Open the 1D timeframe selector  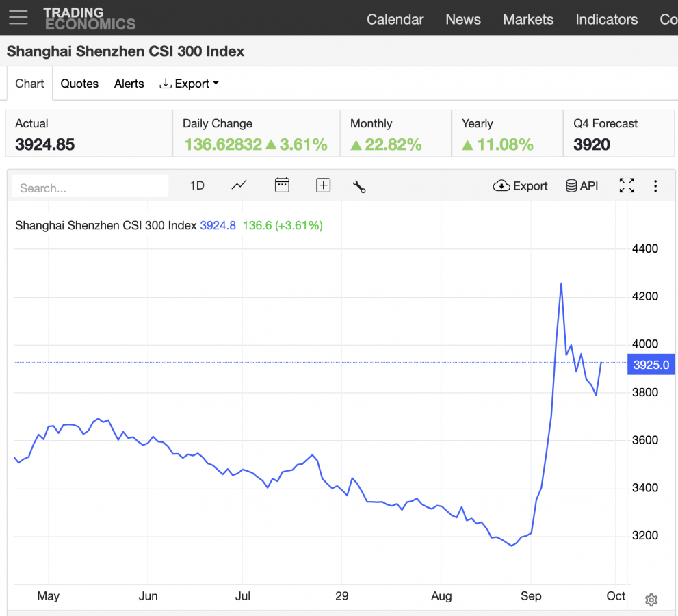197,185
